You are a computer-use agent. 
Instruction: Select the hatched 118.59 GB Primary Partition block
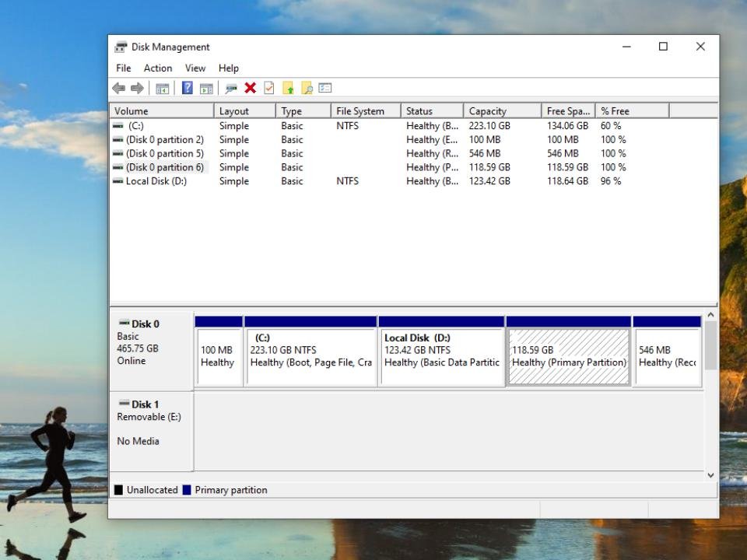click(x=569, y=352)
